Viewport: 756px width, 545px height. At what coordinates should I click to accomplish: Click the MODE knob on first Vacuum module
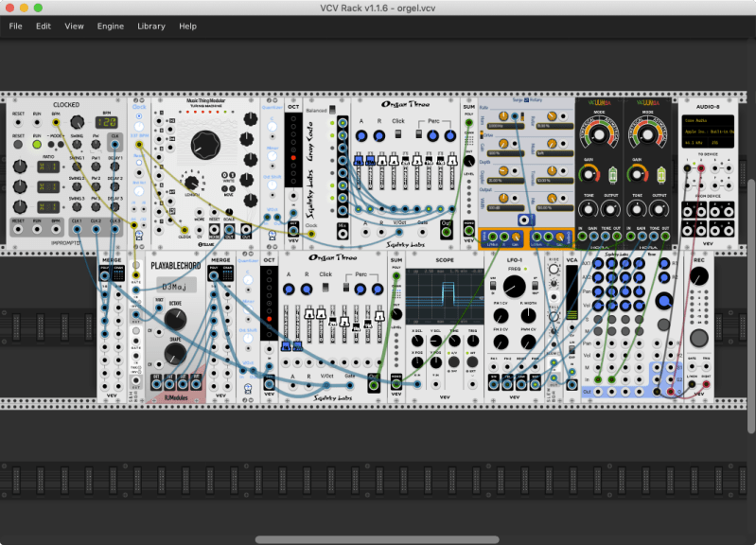pyautogui.click(x=599, y=135)
